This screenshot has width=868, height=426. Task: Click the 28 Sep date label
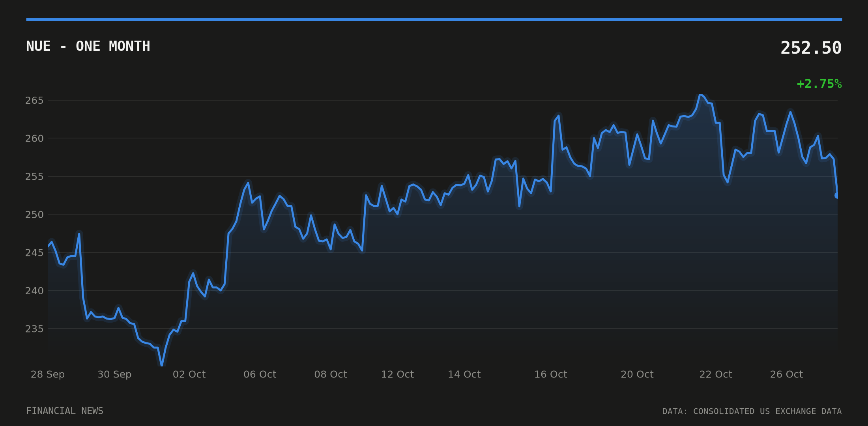click(48, 374)
